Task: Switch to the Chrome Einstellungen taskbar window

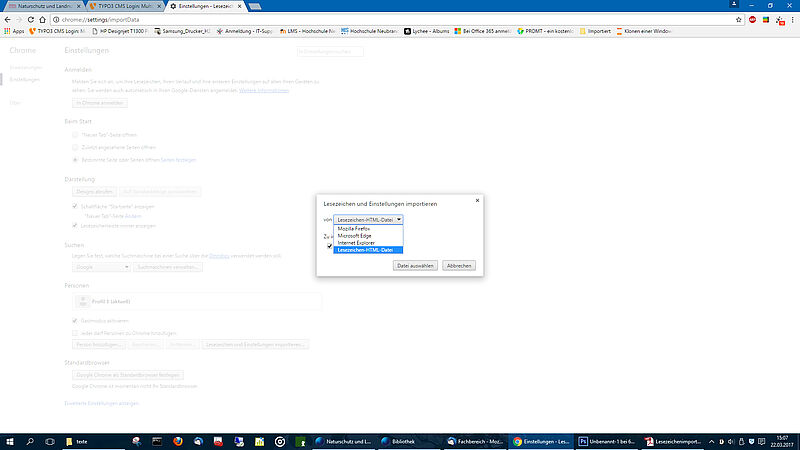Action: click(541, 441)
